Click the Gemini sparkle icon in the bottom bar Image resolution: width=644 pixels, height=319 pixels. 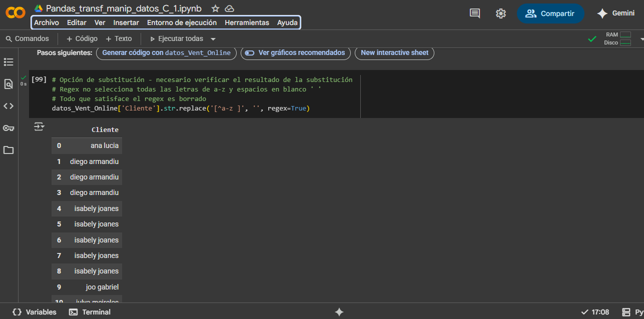(x=339, y=312)
